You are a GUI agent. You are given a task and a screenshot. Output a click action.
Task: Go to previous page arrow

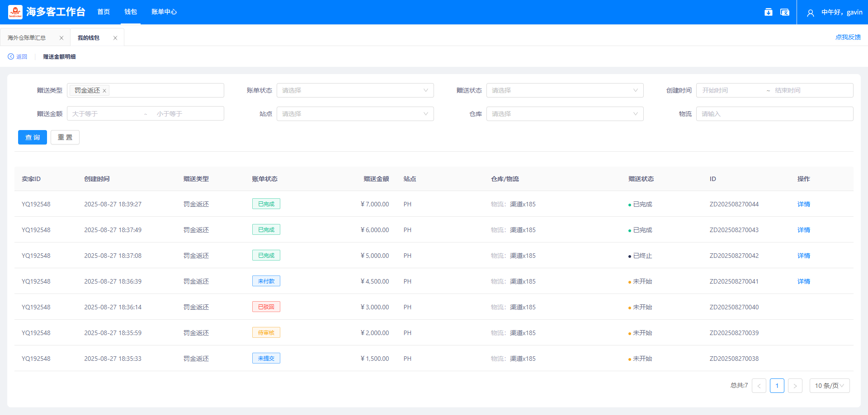pyautogui.click(x=759, y=386)
